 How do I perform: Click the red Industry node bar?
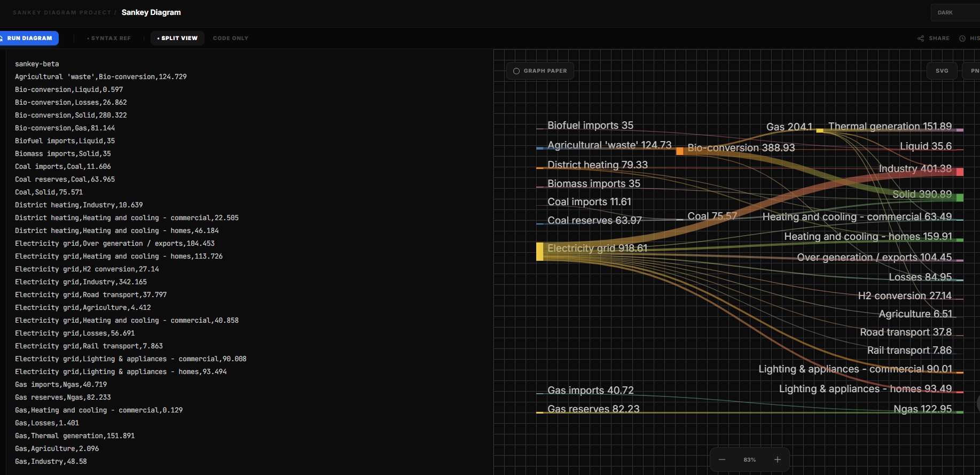960,172
